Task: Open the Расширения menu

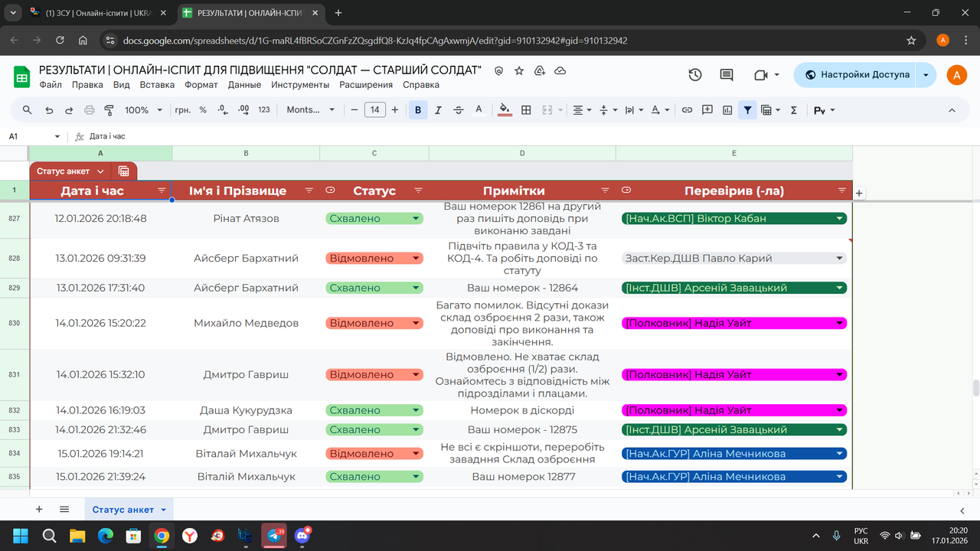Action: click(366, 85)
